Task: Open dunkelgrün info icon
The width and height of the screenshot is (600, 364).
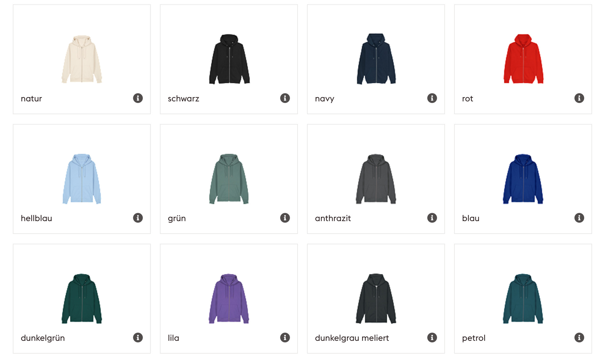Action: tap(138, 338)
